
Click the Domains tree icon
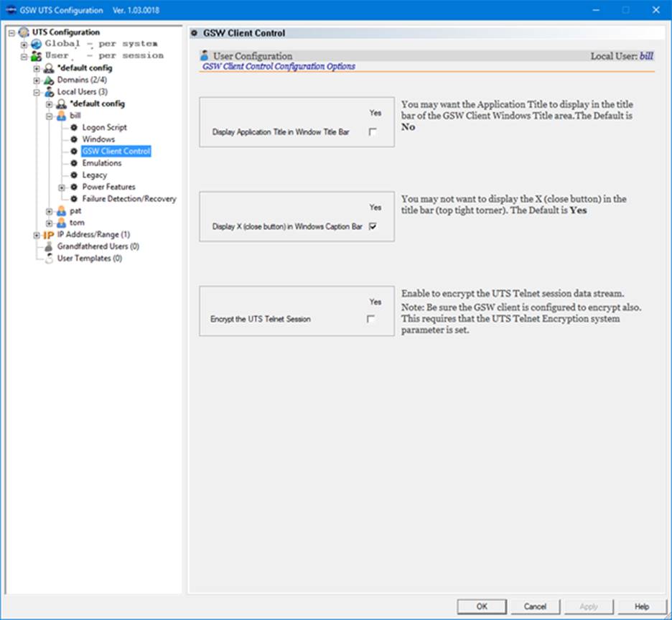49,80
